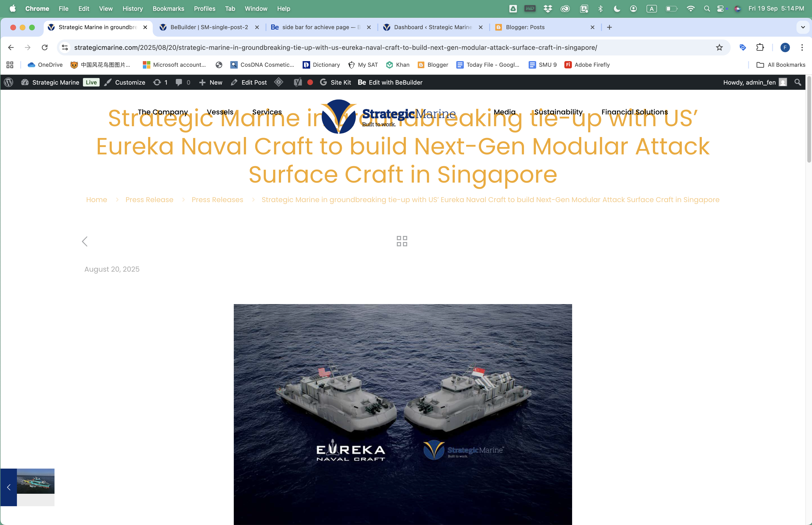Click the previous post vessel thumbnail

click(x=35, y=481)
